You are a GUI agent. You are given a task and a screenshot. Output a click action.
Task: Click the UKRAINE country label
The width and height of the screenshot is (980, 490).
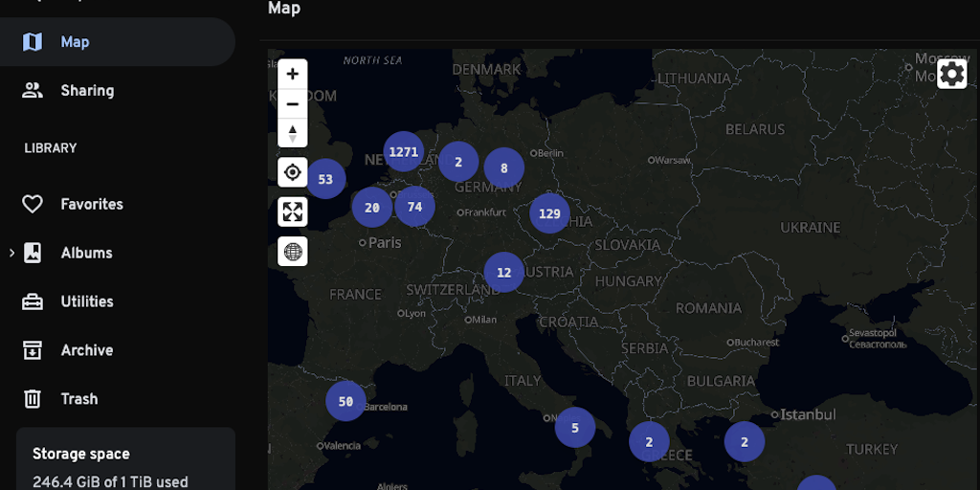[810, 228]
